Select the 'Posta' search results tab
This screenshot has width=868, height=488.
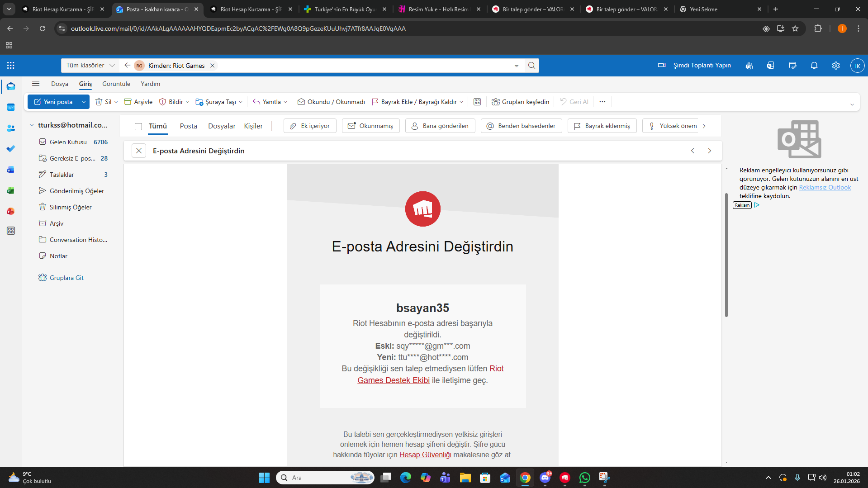(x=189, y=126)
